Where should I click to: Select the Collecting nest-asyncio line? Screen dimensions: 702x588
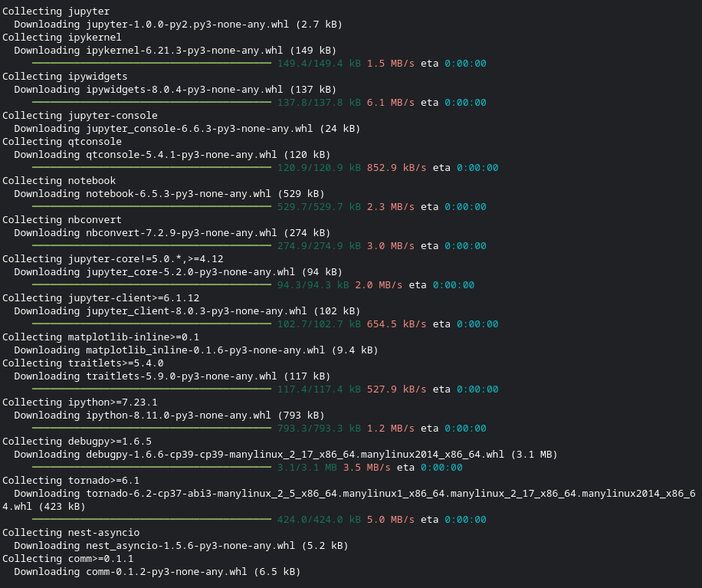[71, 532]
